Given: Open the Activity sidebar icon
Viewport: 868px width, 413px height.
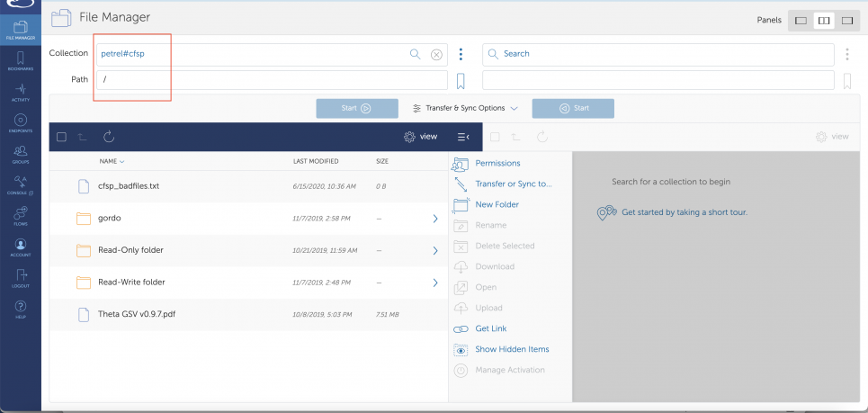Looking at the screenshot, I should [x=20, y=93].
